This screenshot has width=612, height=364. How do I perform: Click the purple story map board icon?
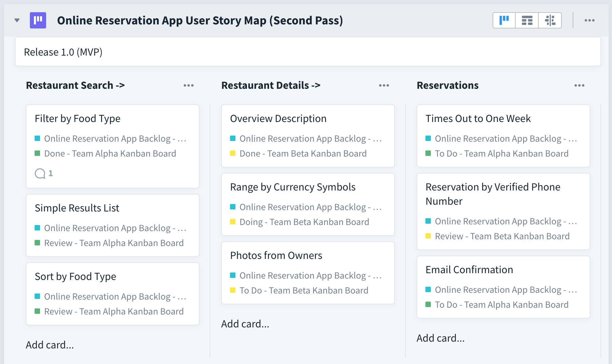coord(38,20)
